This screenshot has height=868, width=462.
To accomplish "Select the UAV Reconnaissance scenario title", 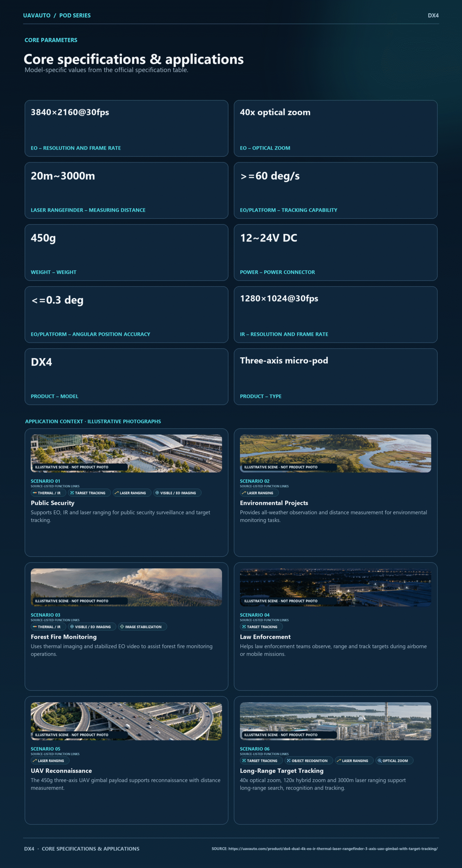I will (x=61, y=771).
